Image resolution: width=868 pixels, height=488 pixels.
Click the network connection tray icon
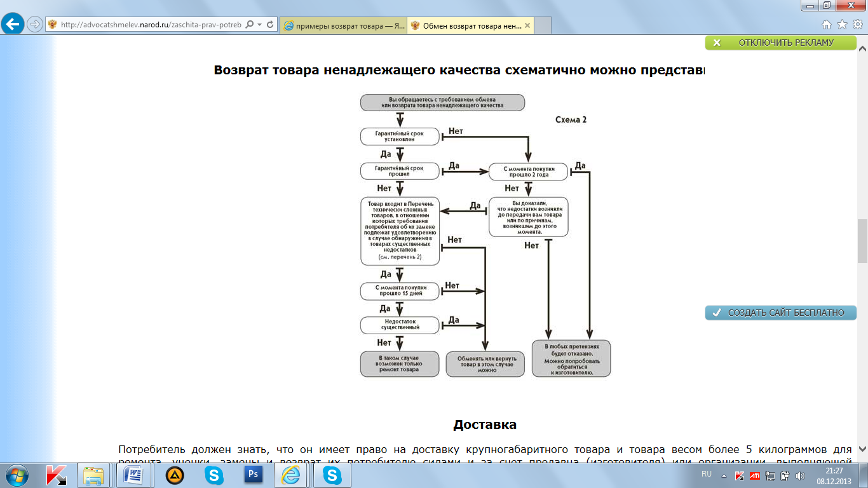point(770,475)
